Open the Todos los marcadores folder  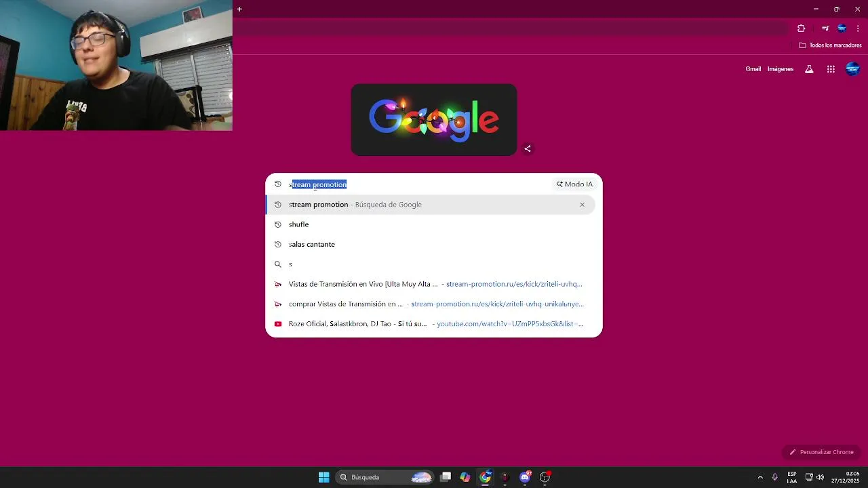point(830,45)
